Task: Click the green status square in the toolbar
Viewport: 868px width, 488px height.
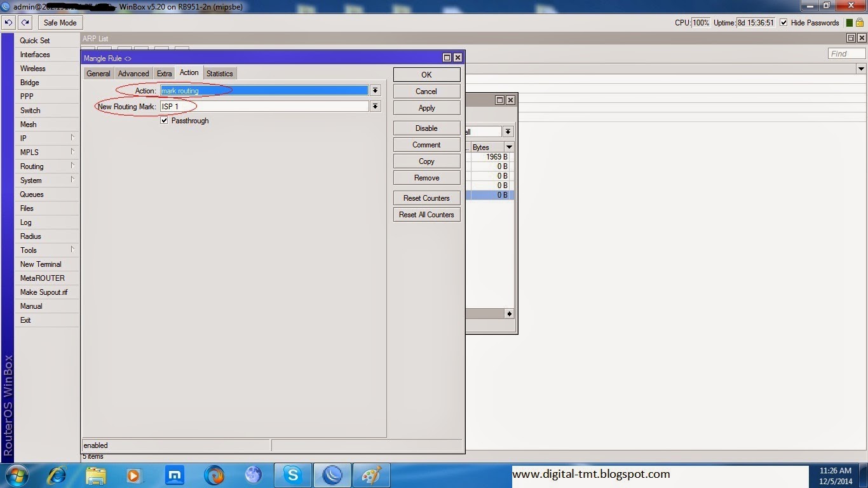Action: click(x=850, y=23)
